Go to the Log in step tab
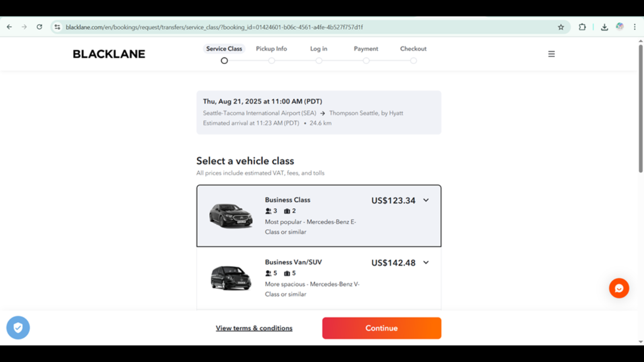This screenshot has height=362, width=644. [x=318, y=49]
